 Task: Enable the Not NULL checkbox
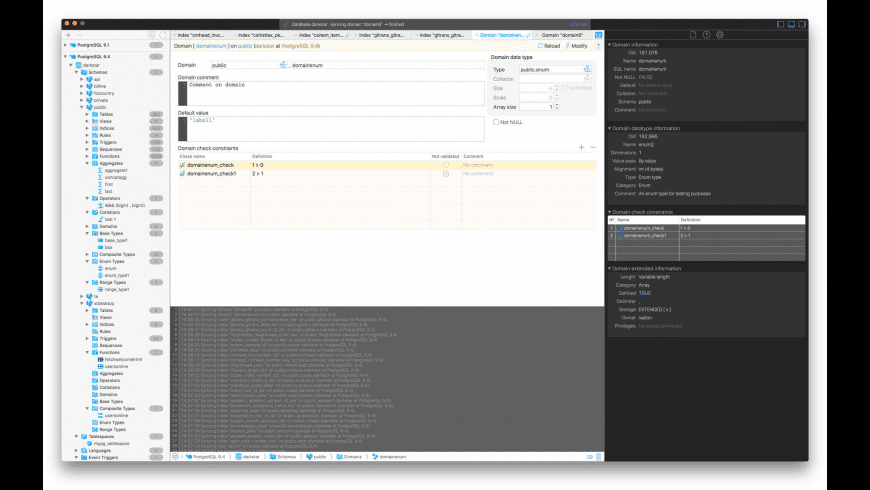coord(496,122)
